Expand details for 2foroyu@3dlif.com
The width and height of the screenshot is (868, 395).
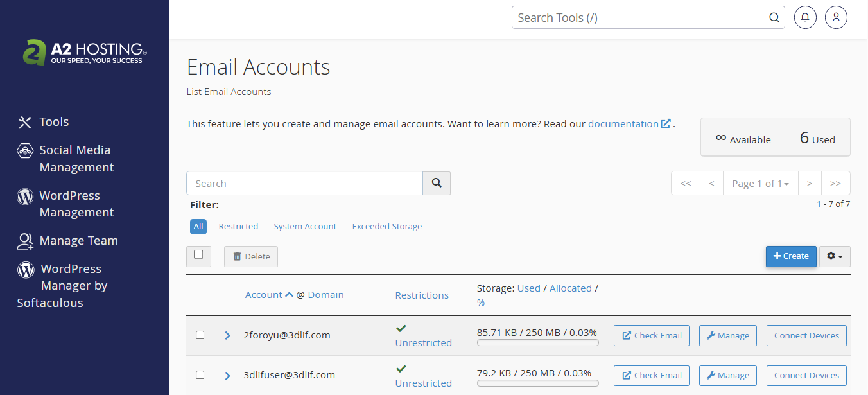tap(227, 335)
